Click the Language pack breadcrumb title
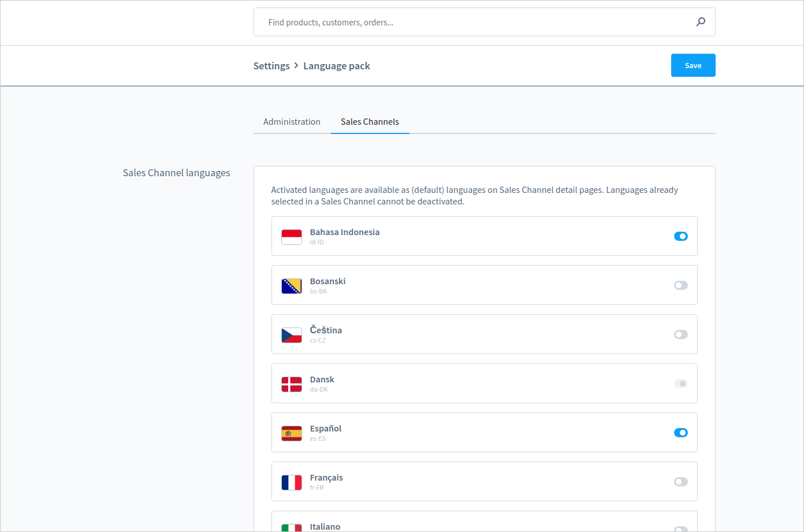Viewport: 804px width, 532px height. coord(337,66)
